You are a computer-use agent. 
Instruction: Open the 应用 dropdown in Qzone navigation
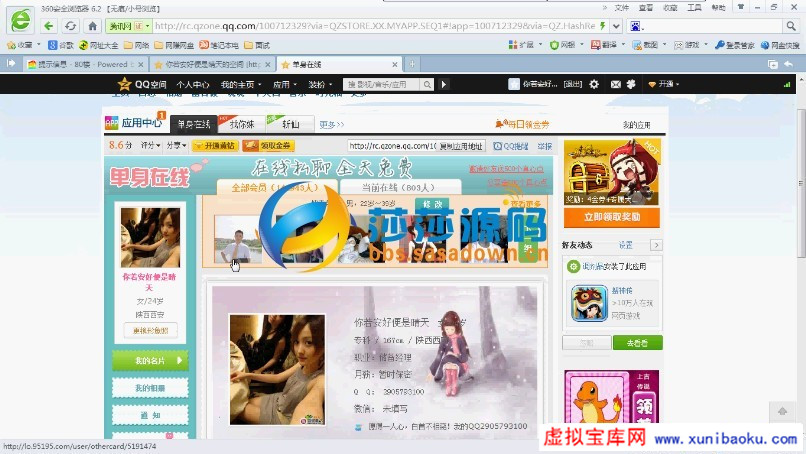[x=285, y=85]
